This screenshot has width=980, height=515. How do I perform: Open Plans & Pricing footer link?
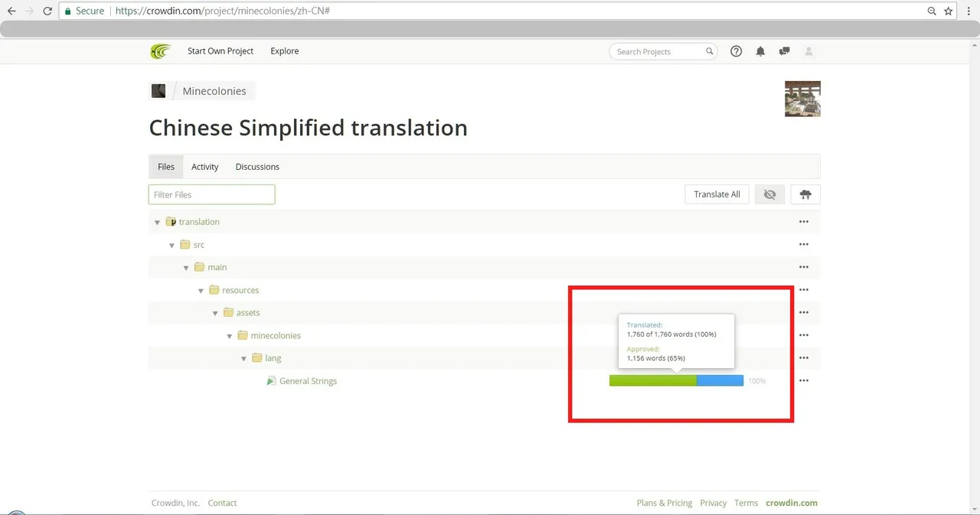[665, 503]
